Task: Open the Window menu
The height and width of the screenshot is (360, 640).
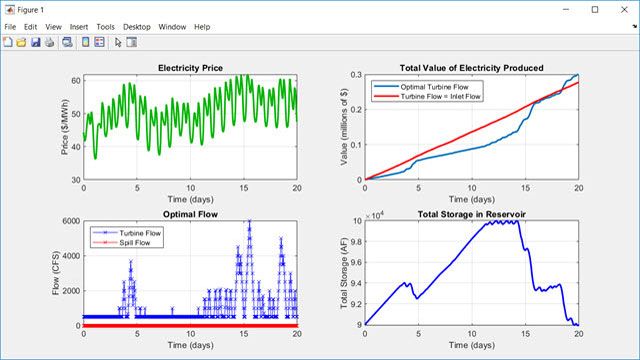Action: click(172, 27)
